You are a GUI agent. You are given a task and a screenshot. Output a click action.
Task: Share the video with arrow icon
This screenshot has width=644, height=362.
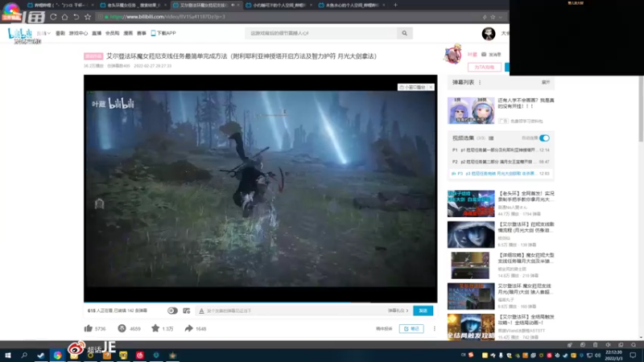[188, 328]
